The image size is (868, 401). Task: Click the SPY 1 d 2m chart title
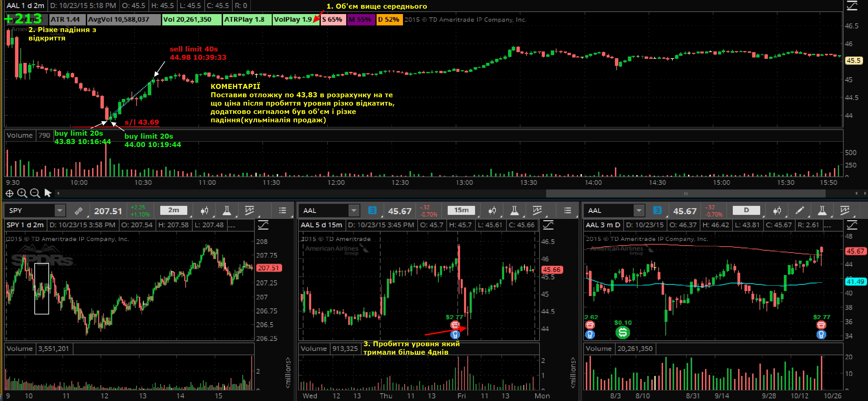tap(25, 225)
